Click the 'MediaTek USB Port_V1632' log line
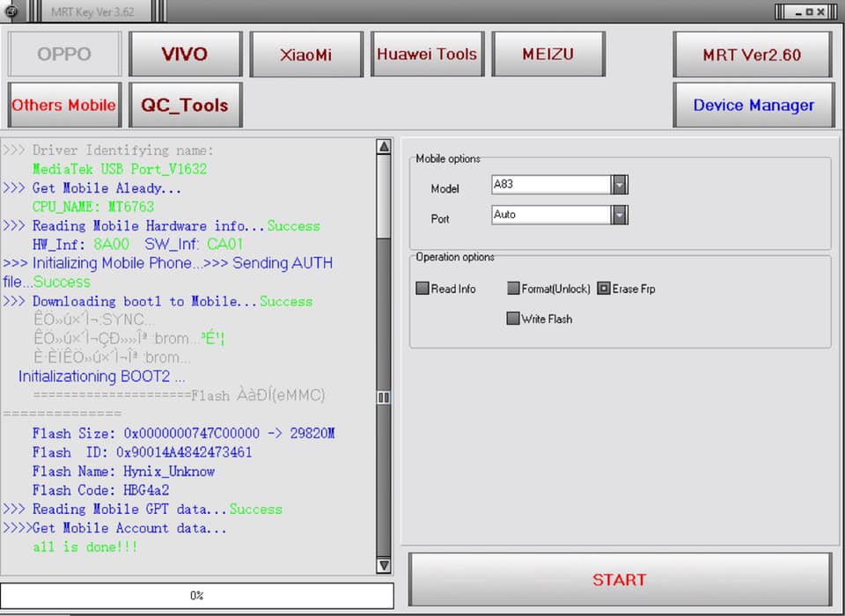The height and width of the screenshot is (616, 845). 120,169
